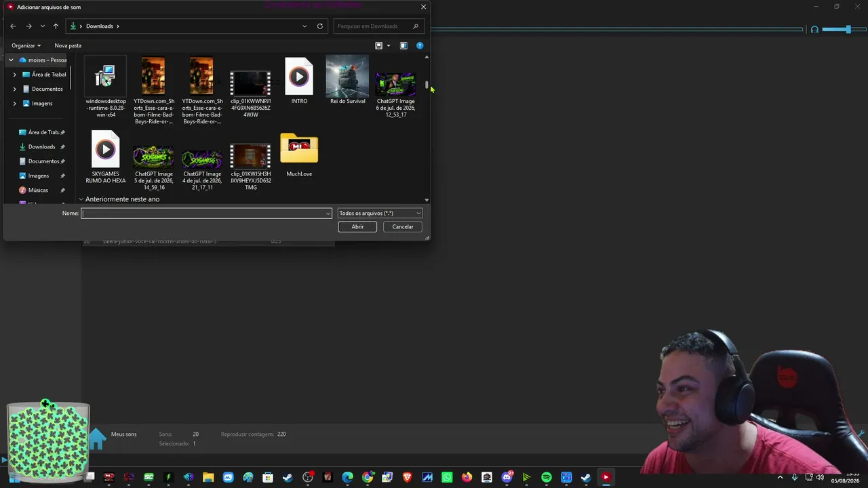868x488 pixels.
Task: Expand the Imagens tree node
Action: pos(15,104)
